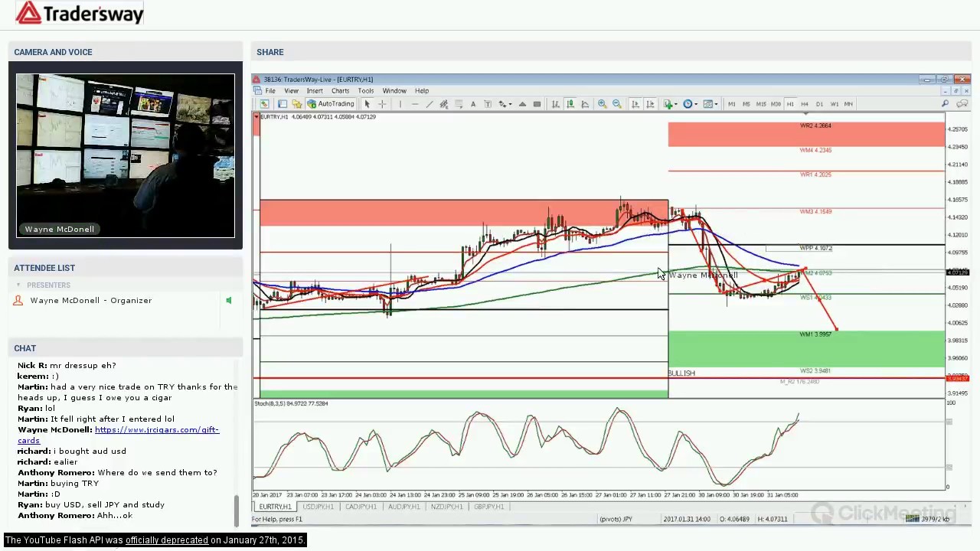The height and width of the screenshot is (551, 980).
Task: Switch to M15 timeframe
Action: (x=761, y=104)
